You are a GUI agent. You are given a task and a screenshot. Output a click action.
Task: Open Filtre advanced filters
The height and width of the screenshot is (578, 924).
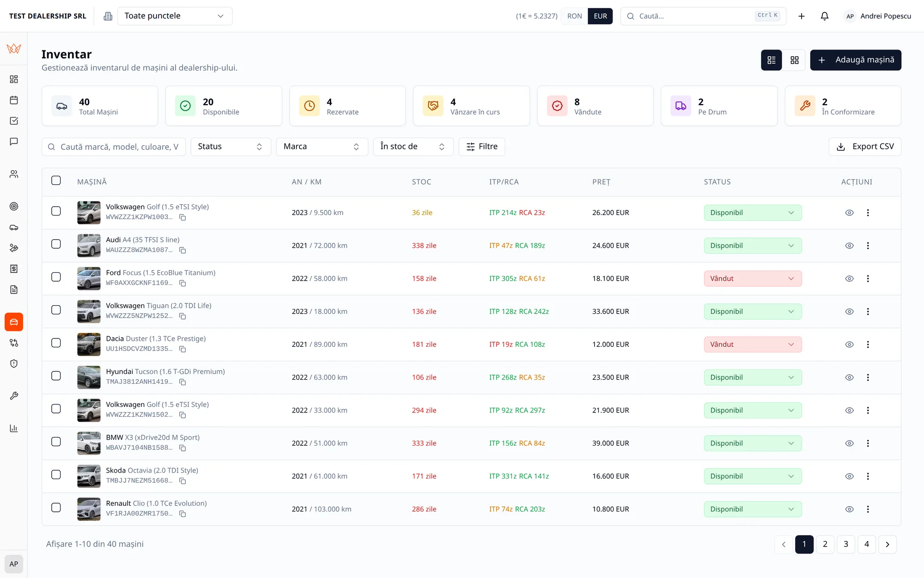[482, 147]
